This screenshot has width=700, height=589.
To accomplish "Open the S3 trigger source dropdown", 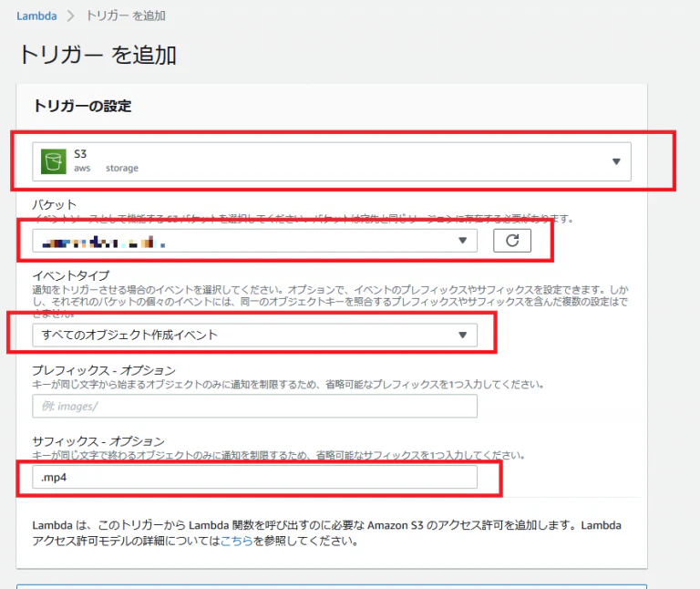I will pos(331,161).
